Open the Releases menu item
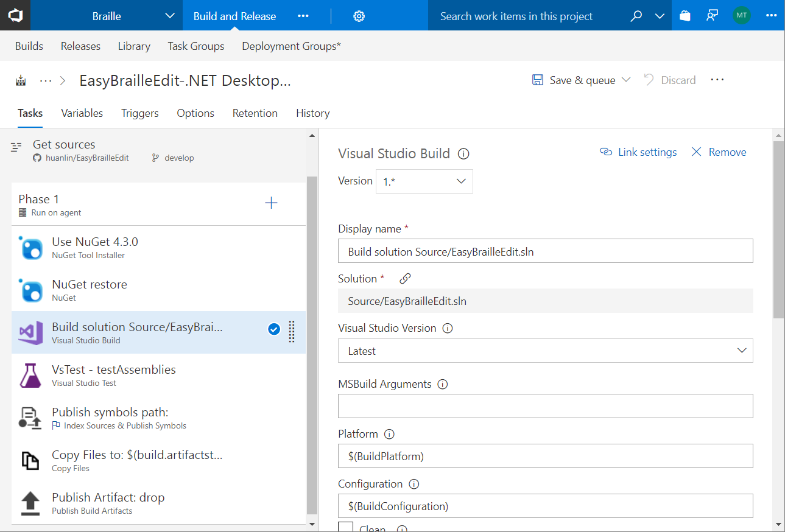785x532 pixels. pyautogui.click(x=80, y=46)
